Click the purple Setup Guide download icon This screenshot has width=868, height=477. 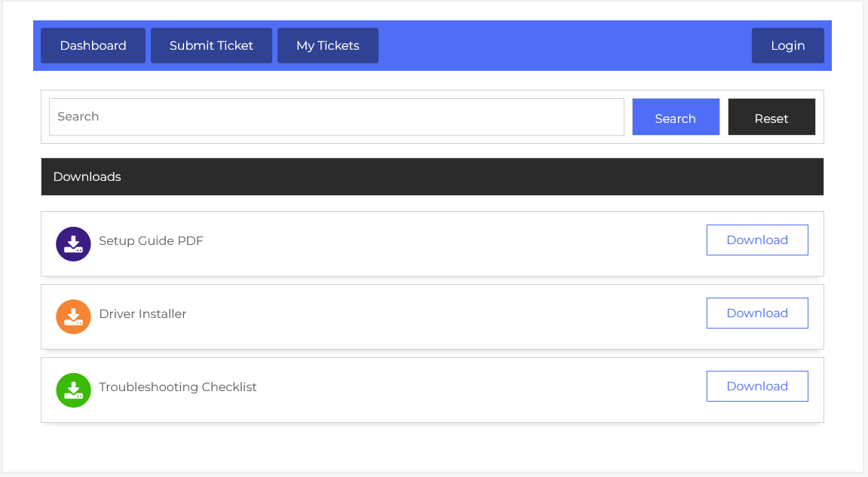[73, 244]
